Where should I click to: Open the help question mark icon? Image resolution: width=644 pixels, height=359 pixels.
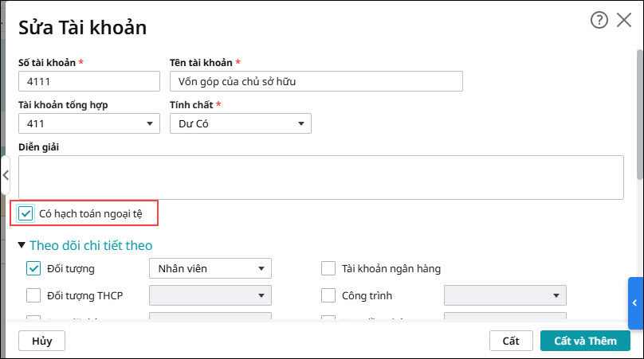coord(599,21)
